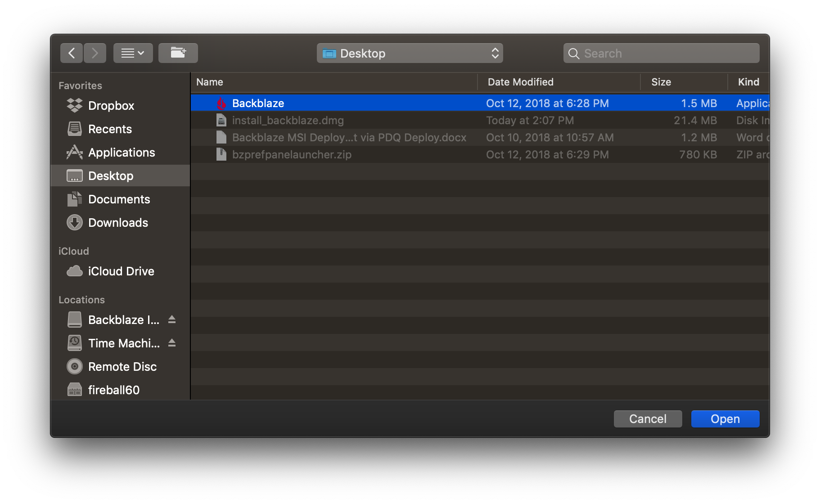This screenshot has height=504, width=820.
Task: Click the fireball60 computer icon
Action: tap(74, 390)
